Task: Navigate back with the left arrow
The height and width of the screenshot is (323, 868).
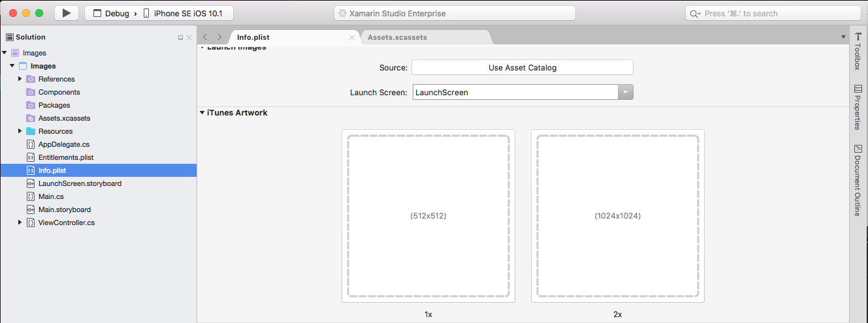Action: [205, 37]
